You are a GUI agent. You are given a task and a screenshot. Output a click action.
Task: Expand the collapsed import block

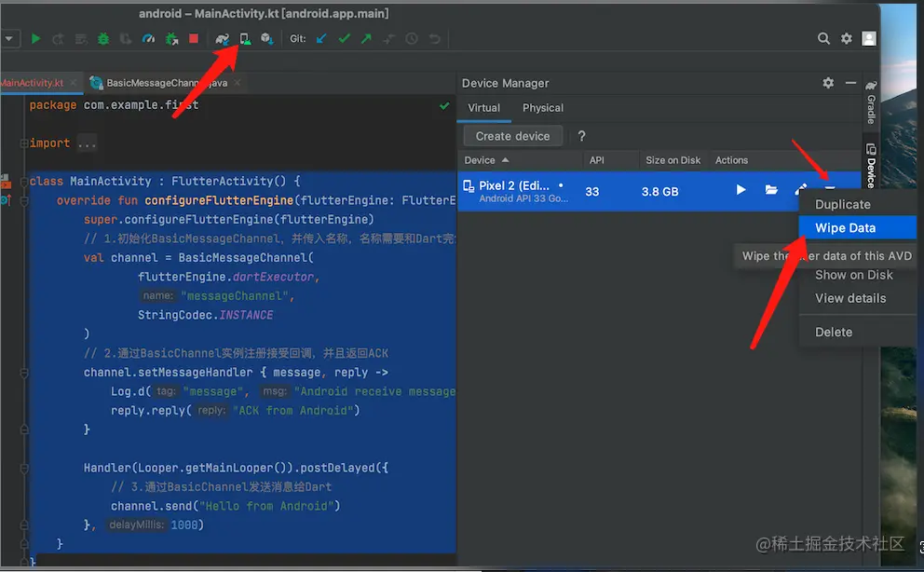[24, 143]
